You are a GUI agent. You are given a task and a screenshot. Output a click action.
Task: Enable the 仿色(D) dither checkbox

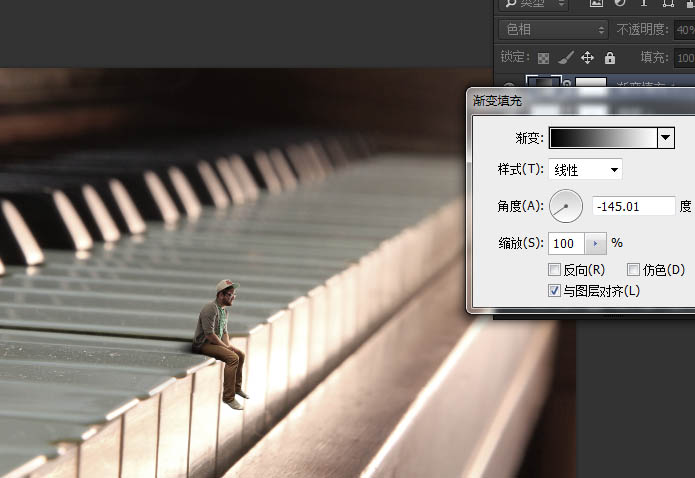click(x=633, y=270)
